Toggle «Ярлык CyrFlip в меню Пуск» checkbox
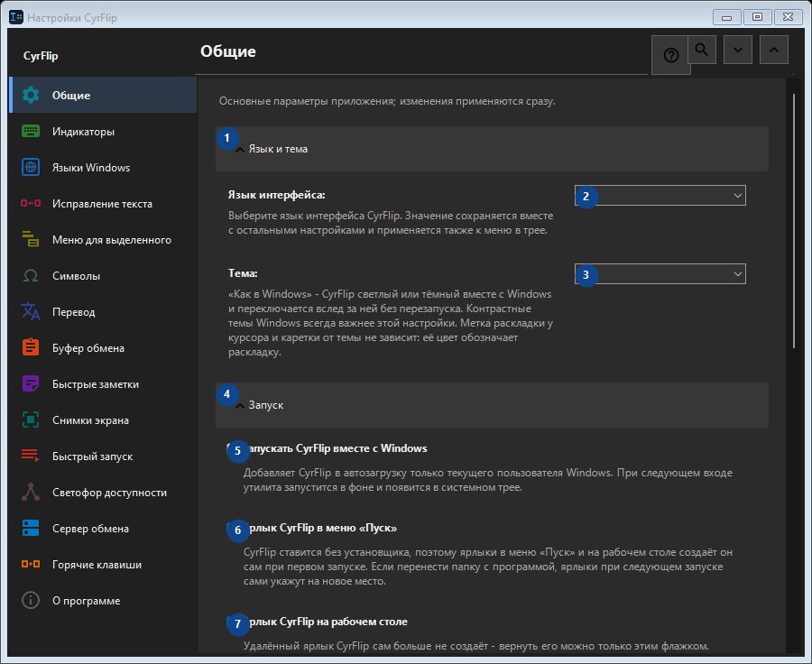 click(x=233, y=529)
